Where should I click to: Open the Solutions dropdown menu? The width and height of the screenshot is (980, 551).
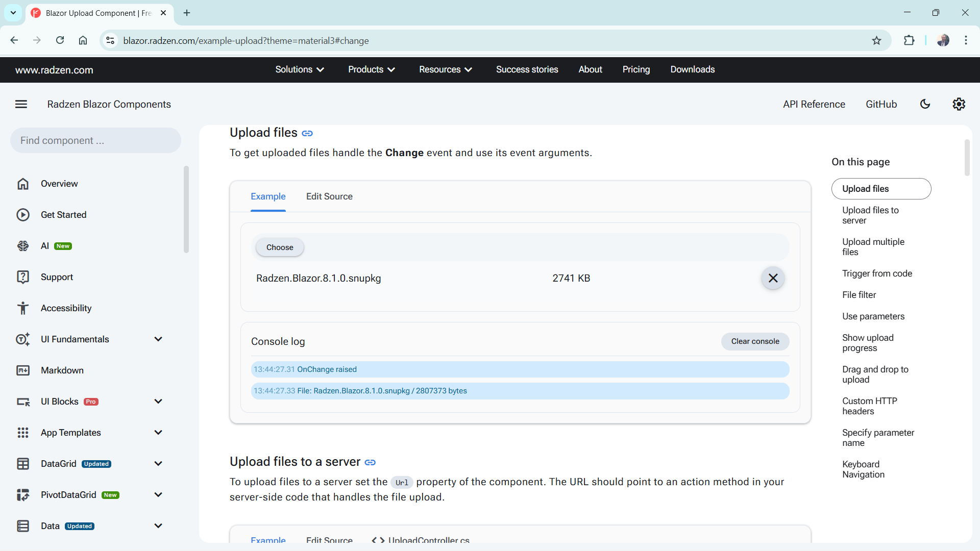(300, 69)
